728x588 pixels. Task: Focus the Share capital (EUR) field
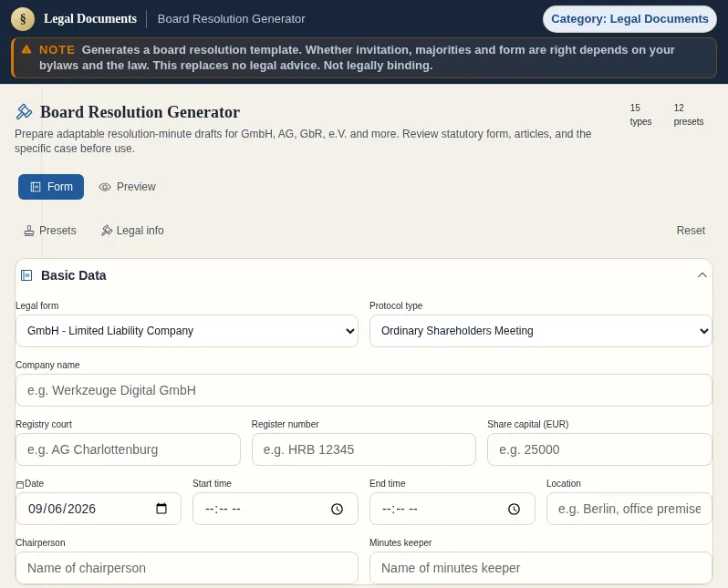click(599, 449)
